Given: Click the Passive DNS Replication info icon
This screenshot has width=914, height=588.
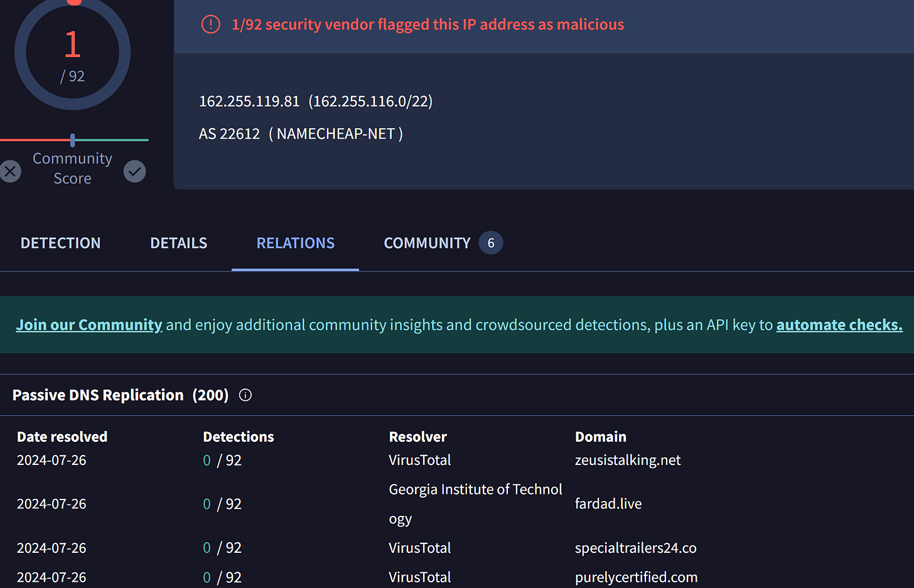Looking at the screenshot, I should coord(245,395).
